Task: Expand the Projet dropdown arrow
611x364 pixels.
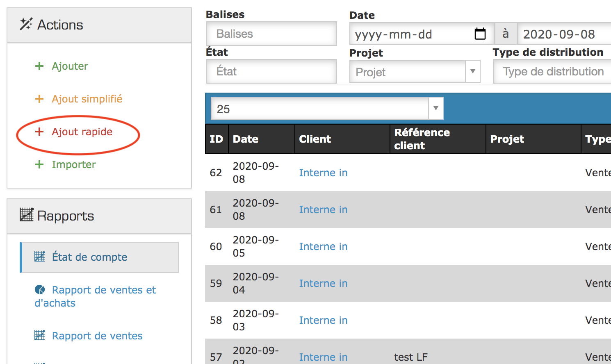Action: click(472, 71)
